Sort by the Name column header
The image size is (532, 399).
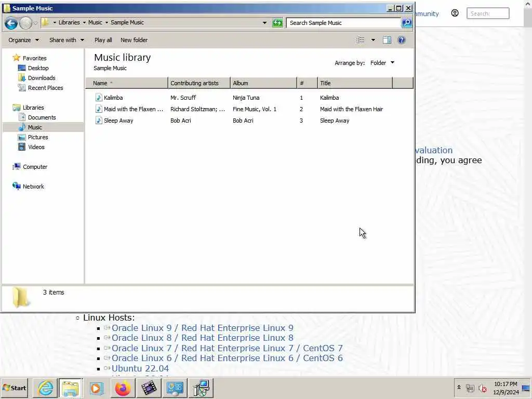[x=127, y=83]
